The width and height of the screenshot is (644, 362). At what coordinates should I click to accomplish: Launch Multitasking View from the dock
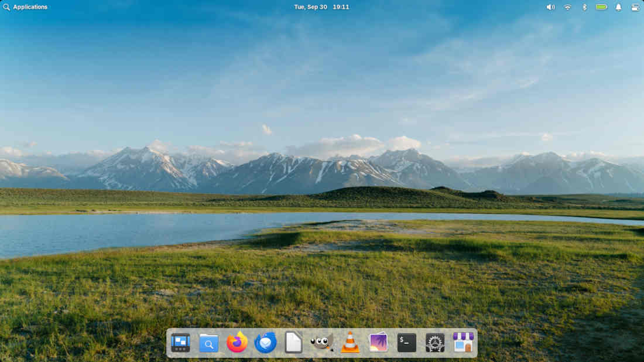(180, 343)
